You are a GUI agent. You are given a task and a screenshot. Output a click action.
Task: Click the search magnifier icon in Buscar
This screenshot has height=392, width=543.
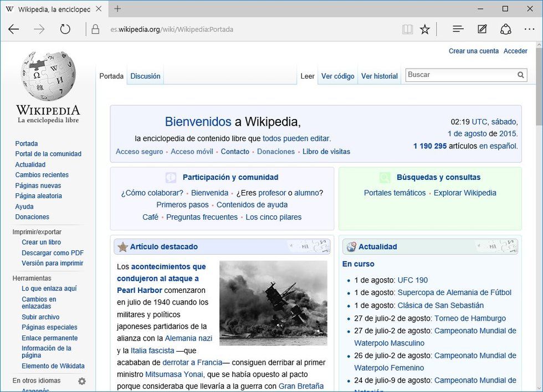[x=521, y=75]
